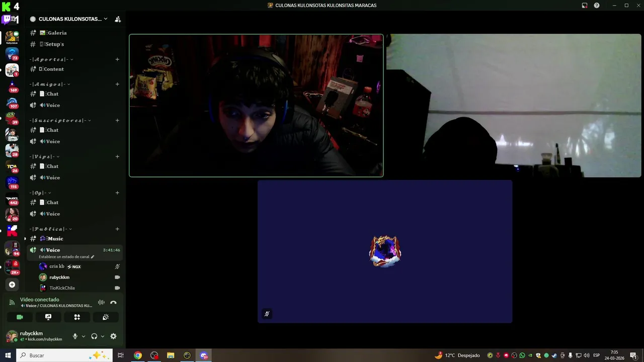Open server with 169 badge
Viewport: 644px width, 362px height.
pyautogui.click(x=12, y=86)
